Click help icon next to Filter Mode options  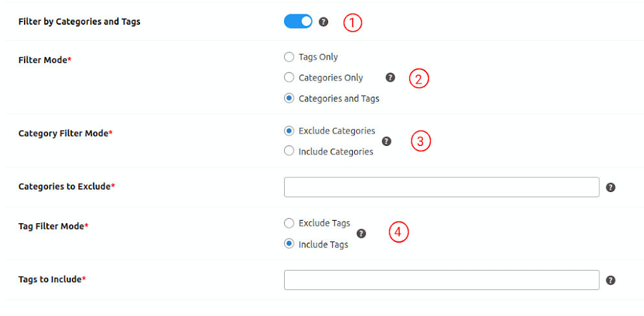[x=390, y=77]
